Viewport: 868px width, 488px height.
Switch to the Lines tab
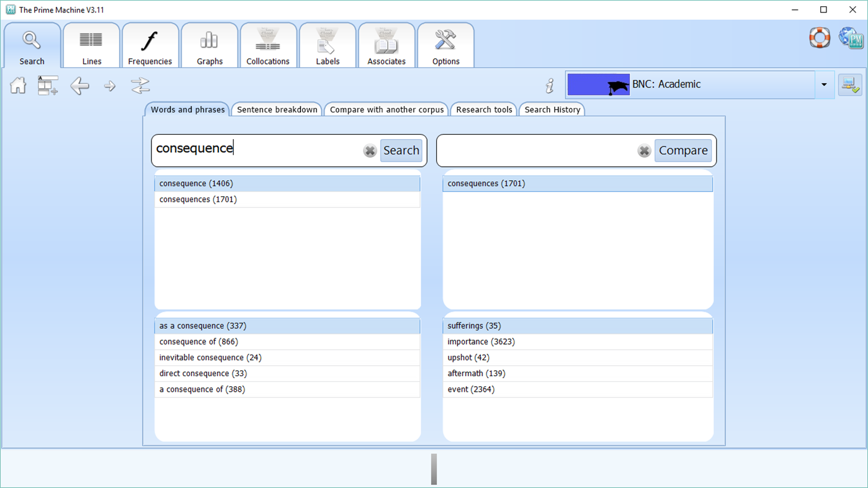pyautogui.click(x=92, y=45)
